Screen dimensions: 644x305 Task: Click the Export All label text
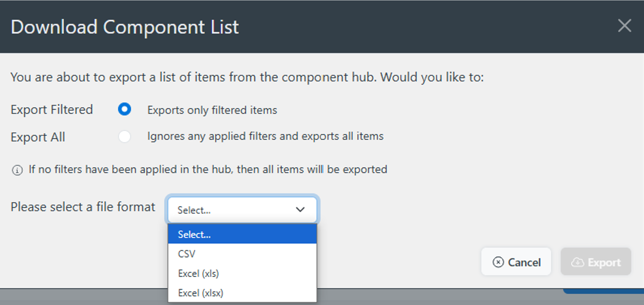pyautogui.click(x=38, y=137)
